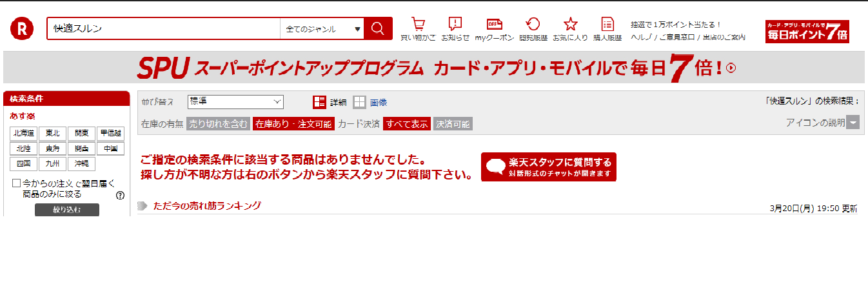Image resolution: width=868 pixels, height=297 pixels.
Task: Switch to image grid view icon
Action: coord(359,102)
